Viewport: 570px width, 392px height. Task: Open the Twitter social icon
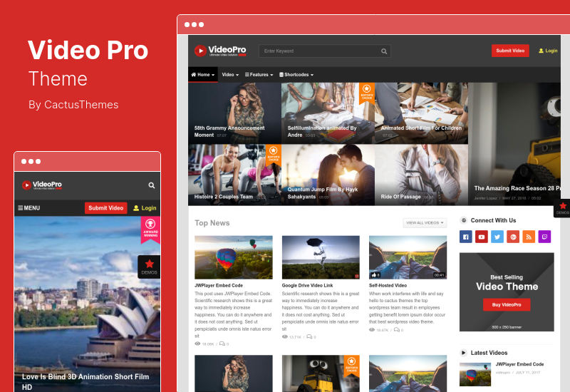(x=497, y=237)
